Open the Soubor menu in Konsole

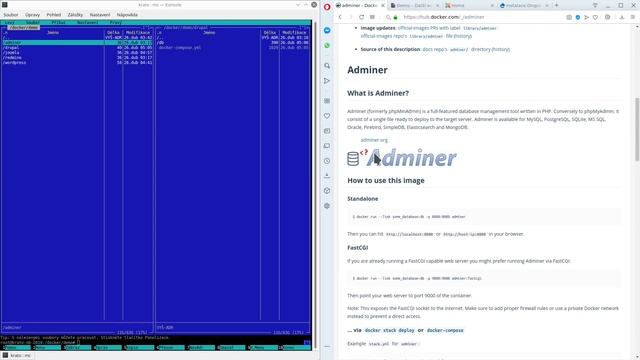(11, 15)
